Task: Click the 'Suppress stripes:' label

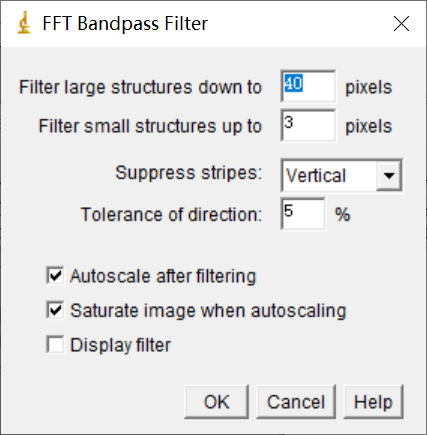Action: pos(189,173)
